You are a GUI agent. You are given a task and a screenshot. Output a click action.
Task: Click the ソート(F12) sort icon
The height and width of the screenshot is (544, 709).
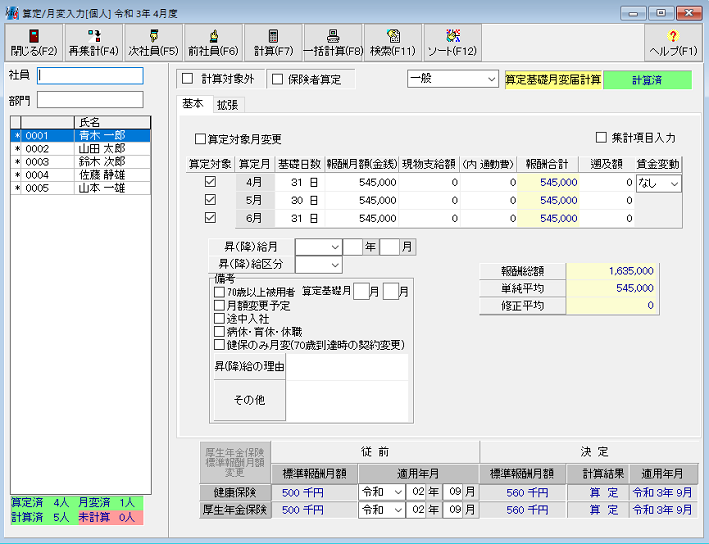[452, 42]
